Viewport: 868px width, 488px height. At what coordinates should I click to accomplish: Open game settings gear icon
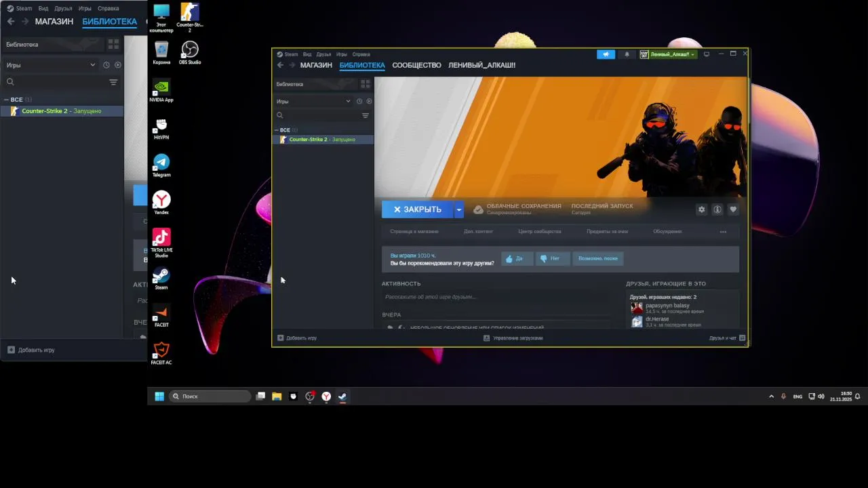pos(701,209)
